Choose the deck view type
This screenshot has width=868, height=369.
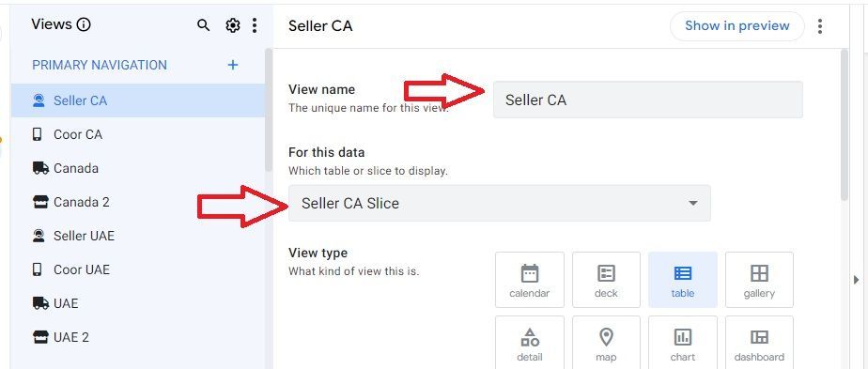click(606, 280)
